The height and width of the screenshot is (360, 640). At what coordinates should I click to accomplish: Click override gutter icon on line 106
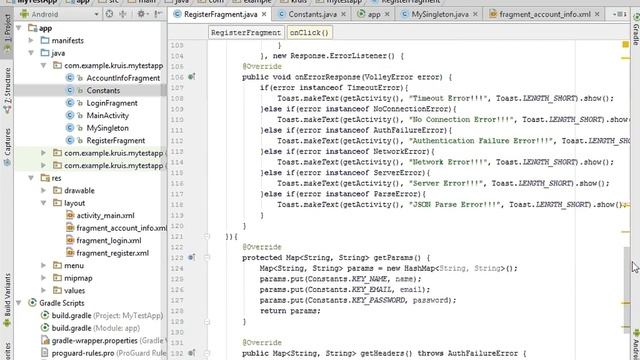point(191,77)
